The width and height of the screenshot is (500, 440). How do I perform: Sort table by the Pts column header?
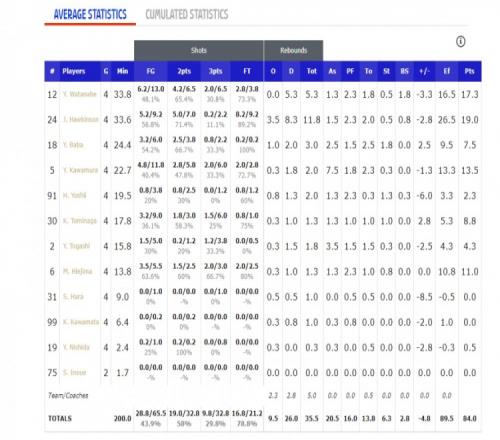coord(469,71)
